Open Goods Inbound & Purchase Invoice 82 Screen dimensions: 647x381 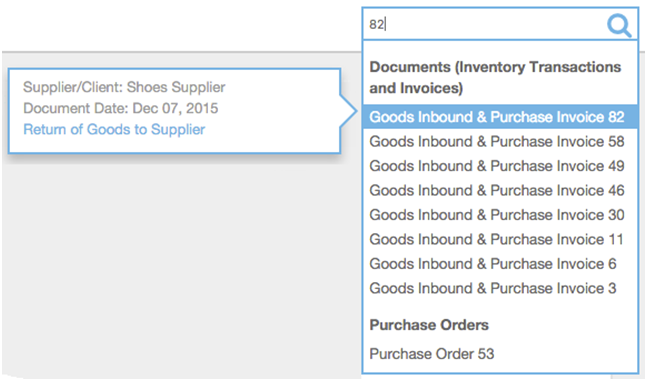tap(500, 117)
